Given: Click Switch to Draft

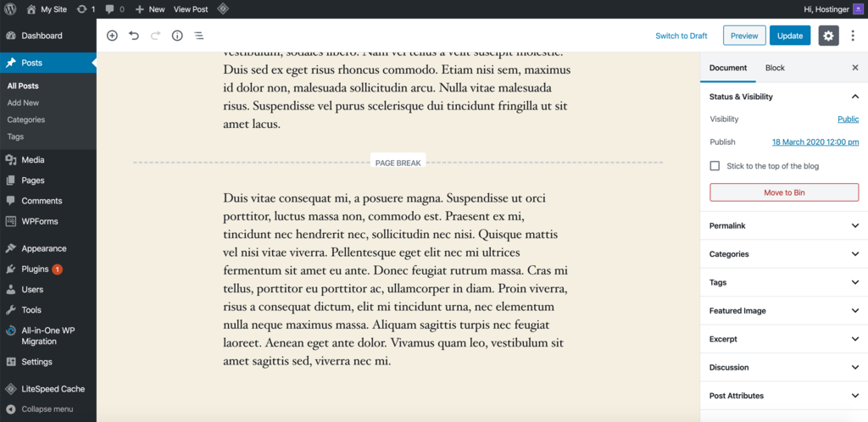Looking at the screenshot, I should tap(682, 36).
